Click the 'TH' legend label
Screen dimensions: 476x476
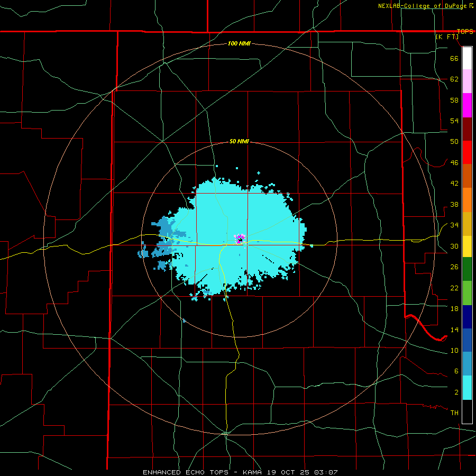(454, 413)
